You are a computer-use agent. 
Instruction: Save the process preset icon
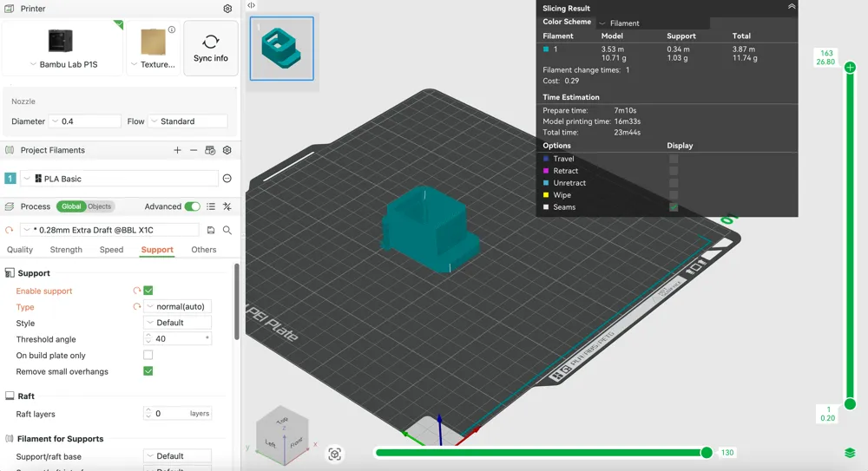211,230
